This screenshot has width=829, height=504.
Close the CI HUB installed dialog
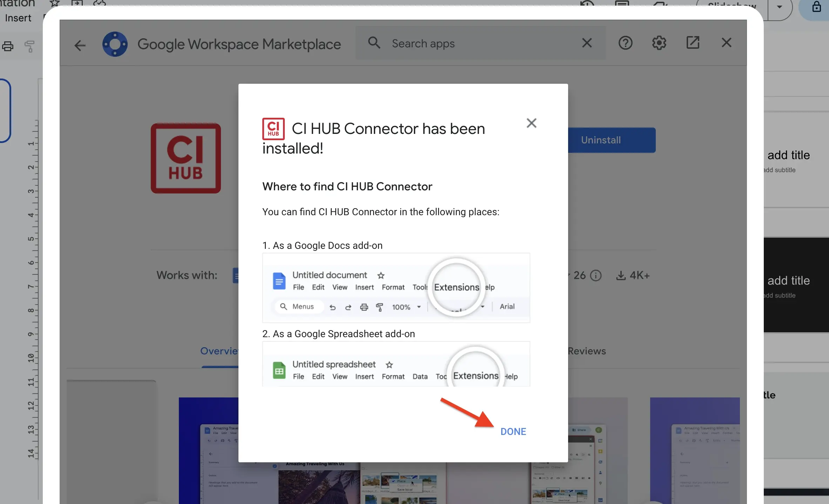tap(531, 123)
